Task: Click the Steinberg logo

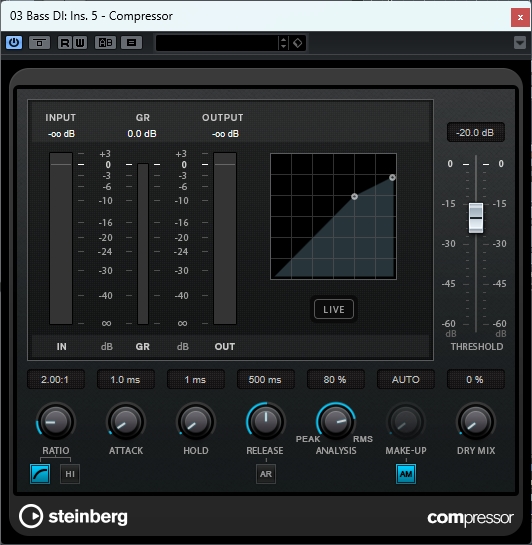Action: [x=73, y=516]
